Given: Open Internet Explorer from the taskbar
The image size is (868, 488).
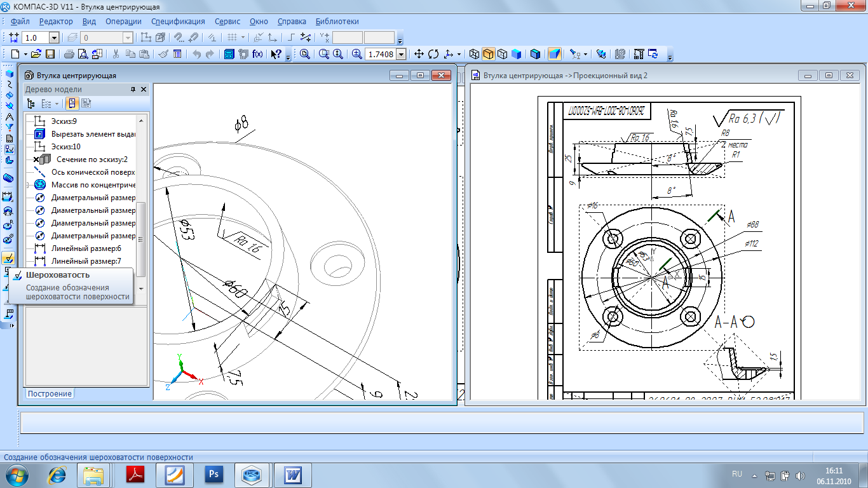Looking at the screenshot, I should click(x=58, y=474).
